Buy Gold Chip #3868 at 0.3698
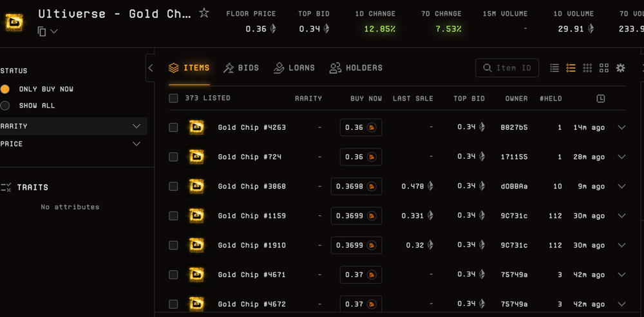644x317 pixels. [x=356, y=186]
